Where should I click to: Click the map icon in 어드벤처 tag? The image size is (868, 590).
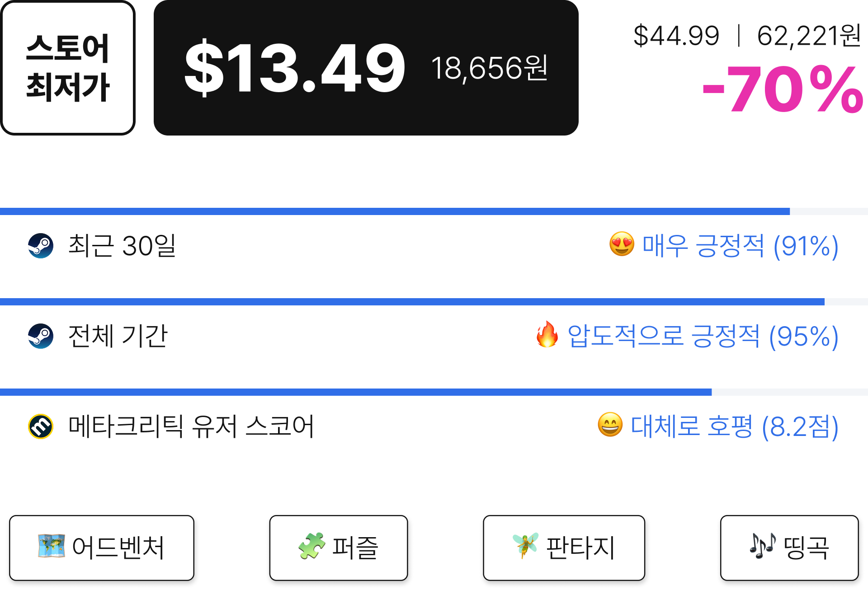pos(51,546)
